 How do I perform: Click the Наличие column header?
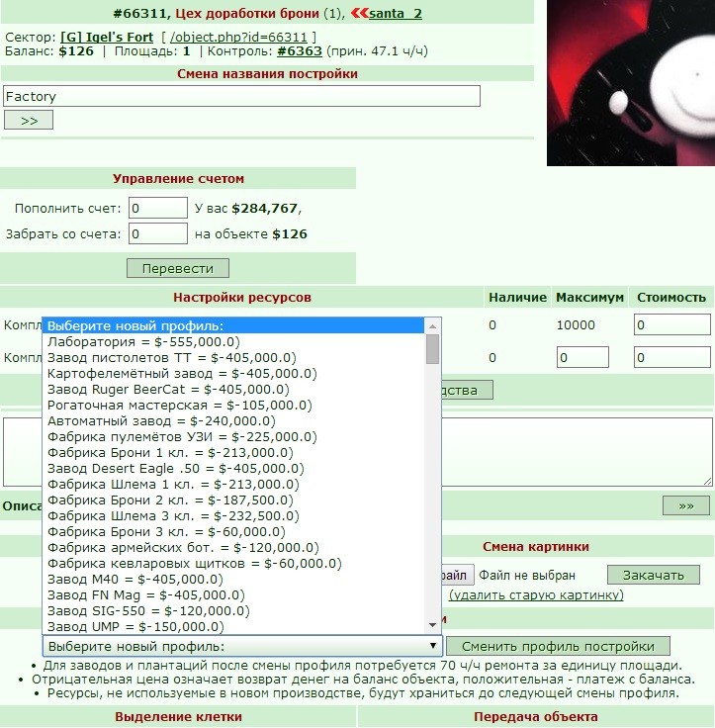[x=517, y=297]
